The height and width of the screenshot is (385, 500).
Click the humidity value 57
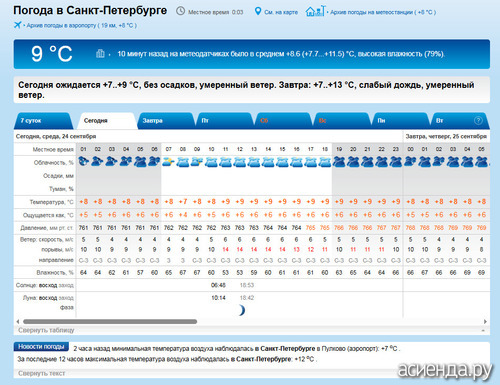pyautogui.click(x=140, y=273)
